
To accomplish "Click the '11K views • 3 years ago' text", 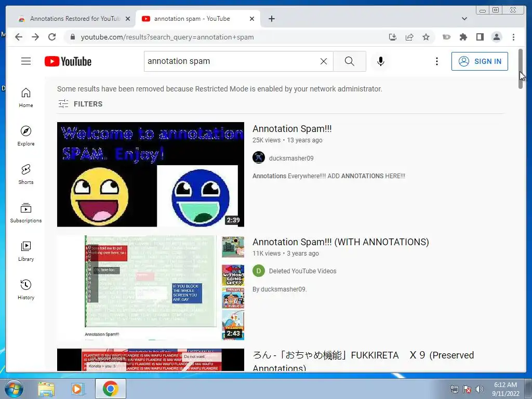I will 286,254.
